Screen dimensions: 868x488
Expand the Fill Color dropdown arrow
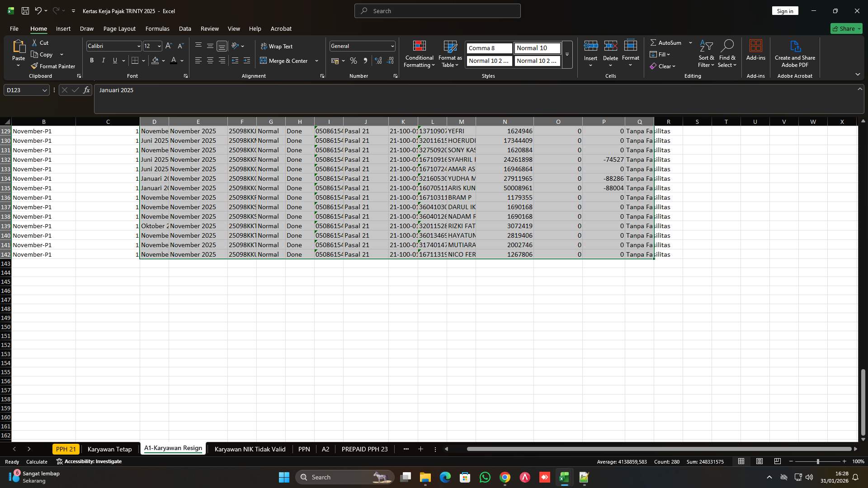(163, 61)
